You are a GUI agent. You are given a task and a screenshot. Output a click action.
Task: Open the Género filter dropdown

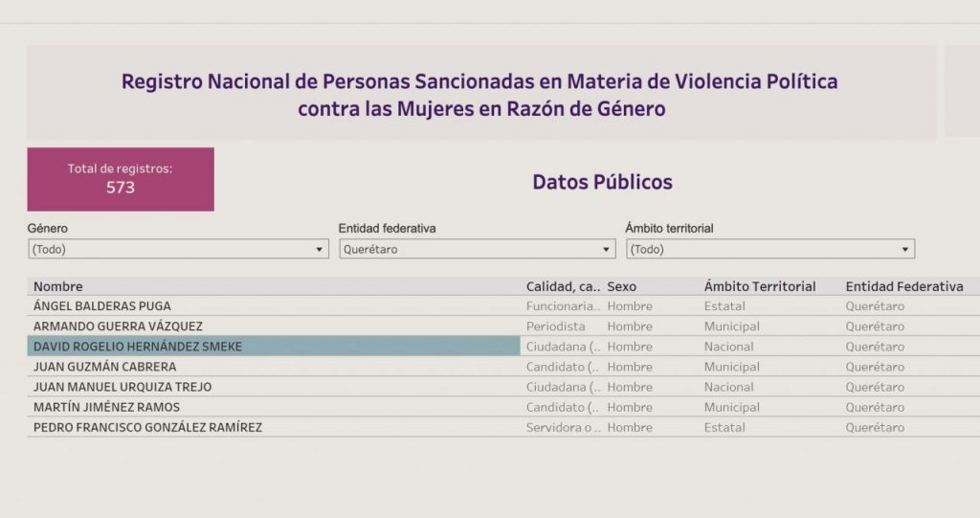(177, 249)
